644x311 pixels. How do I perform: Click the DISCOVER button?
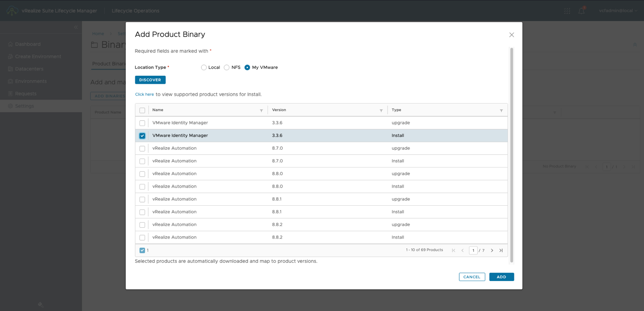pyautogui.click(x=150, y=80)
